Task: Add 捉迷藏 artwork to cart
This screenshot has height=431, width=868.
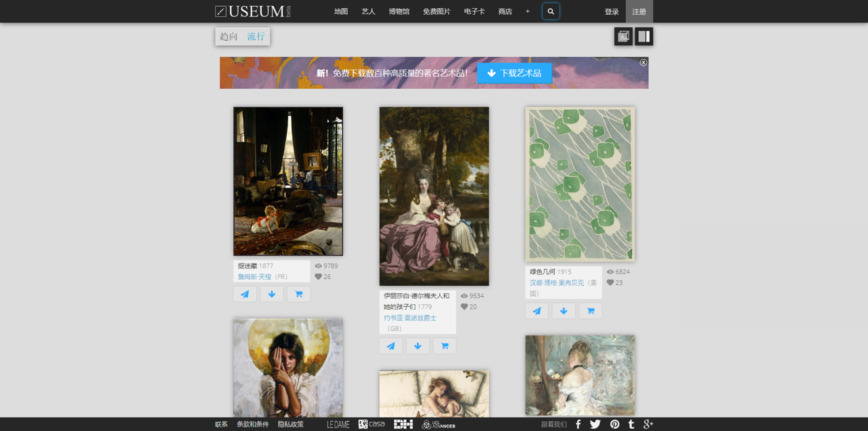Action: [298, 294]
